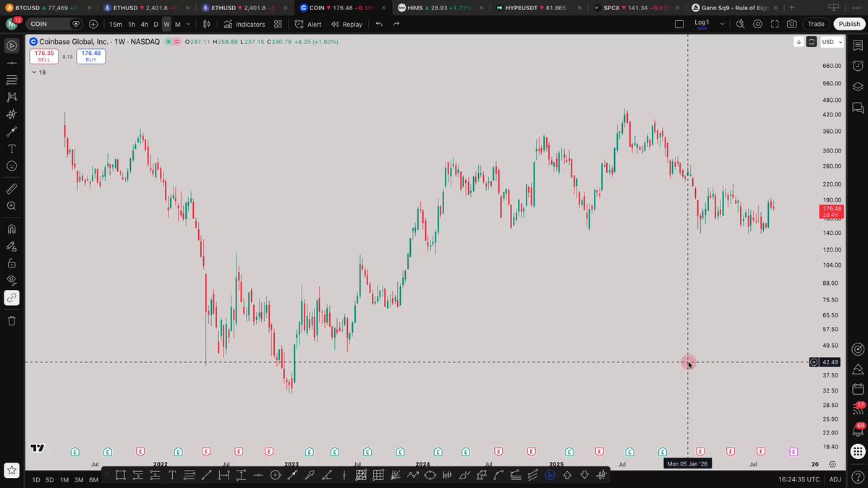Toggle chart layout square selector
868x488 pixels.
pyautogui.click(x=679, y=24)
